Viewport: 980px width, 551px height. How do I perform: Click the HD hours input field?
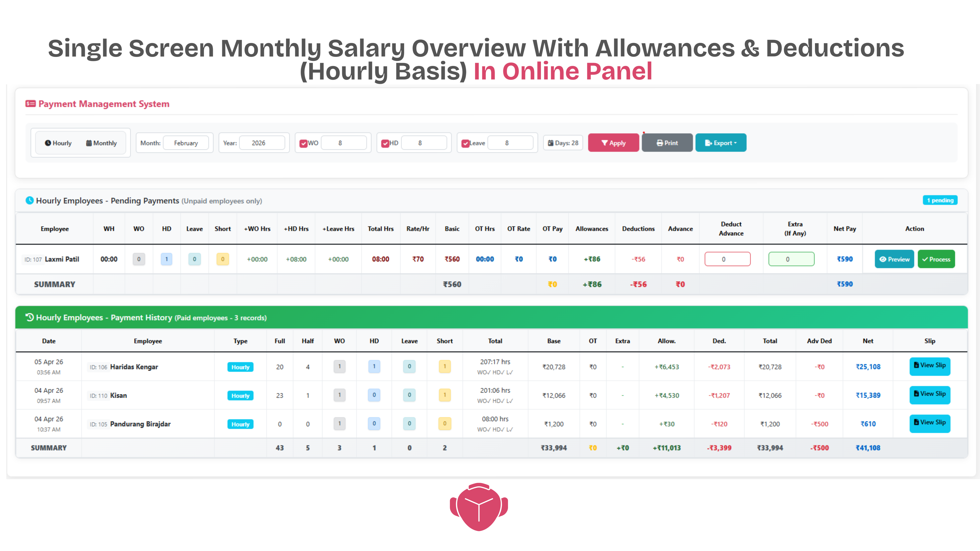[x=424, y=143]
